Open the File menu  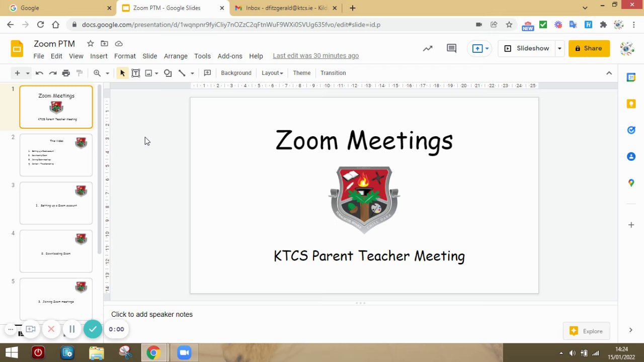tap(39, 56)
